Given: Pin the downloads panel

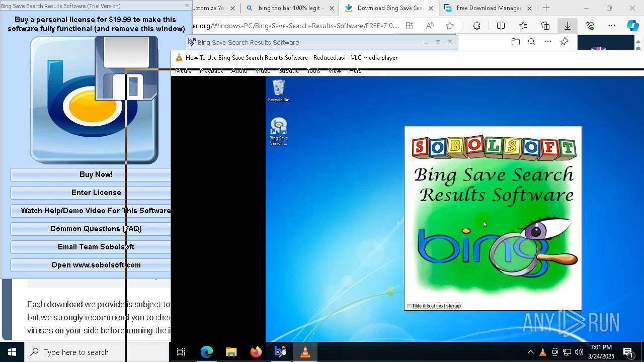Looking at the screenshot, I should 564,42.
